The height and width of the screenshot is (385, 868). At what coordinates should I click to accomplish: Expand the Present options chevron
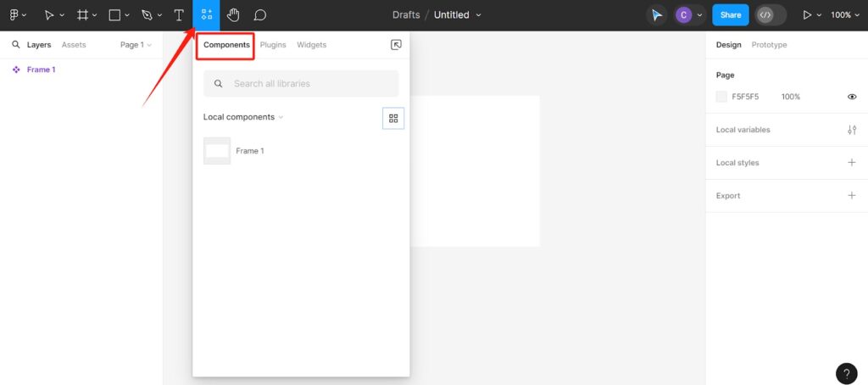(820, 15)
